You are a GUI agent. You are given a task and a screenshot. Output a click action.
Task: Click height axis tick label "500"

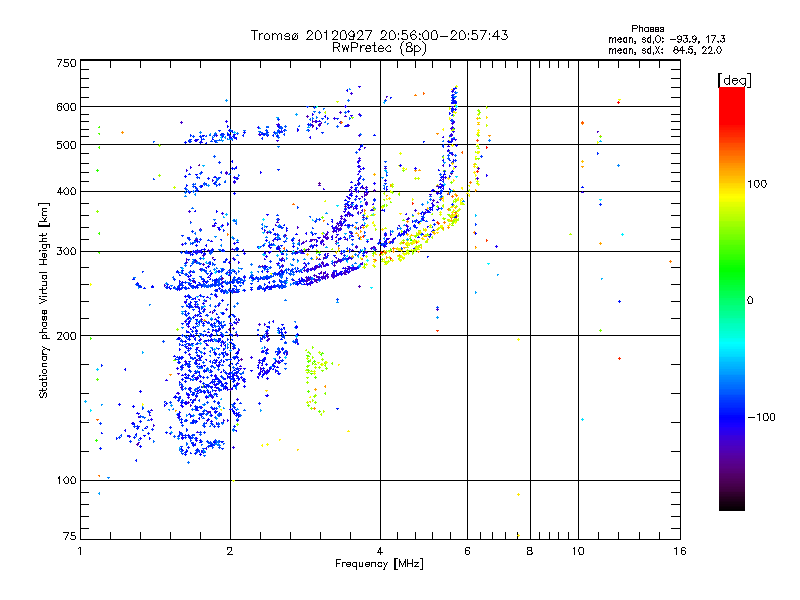click(66, 145)
